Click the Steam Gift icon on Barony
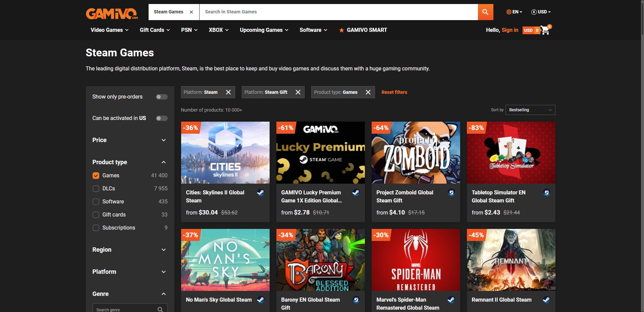Viewport: 644px width, 312px height. (x=356, y=300)
